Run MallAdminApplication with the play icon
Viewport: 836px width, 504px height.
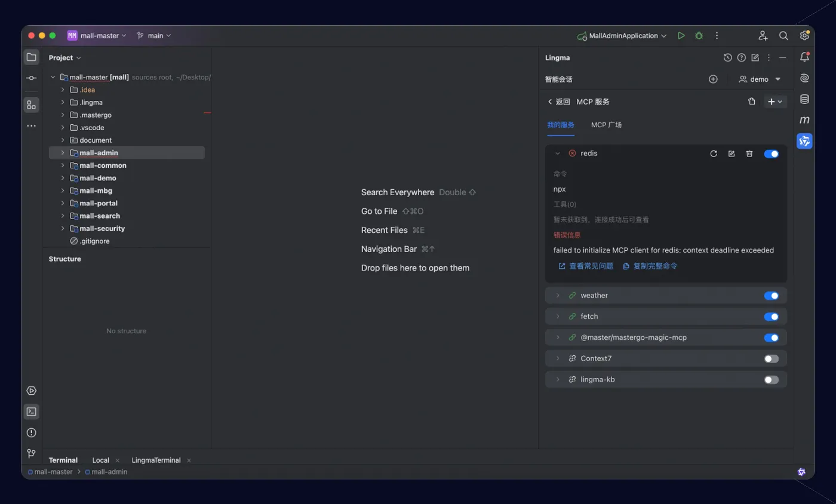[681, 36]
